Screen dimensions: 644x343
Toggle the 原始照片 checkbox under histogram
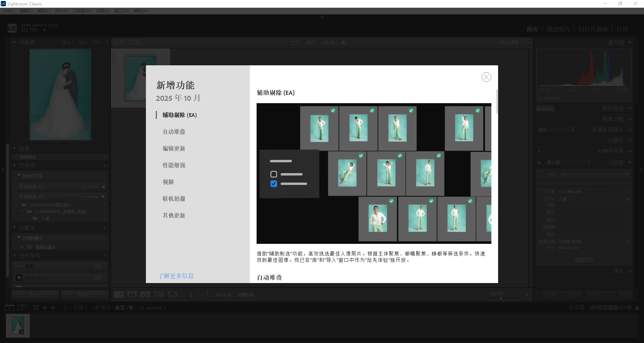click(x=540, y=99)
